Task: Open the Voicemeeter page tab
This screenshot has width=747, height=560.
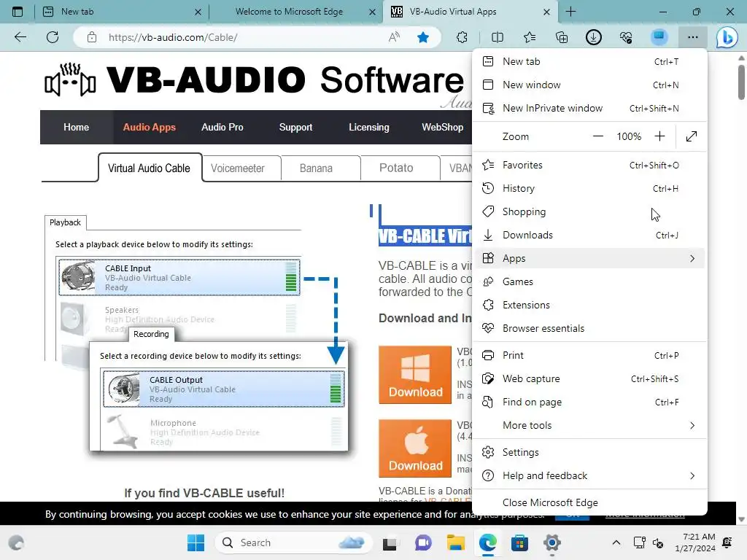Action: 237,168
